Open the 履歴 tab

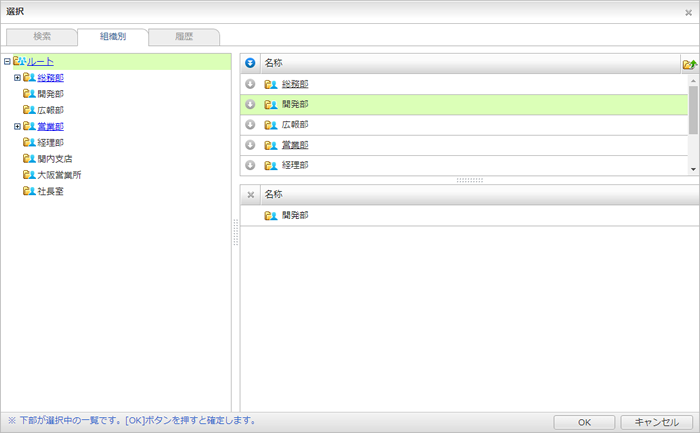coord(183,37)
